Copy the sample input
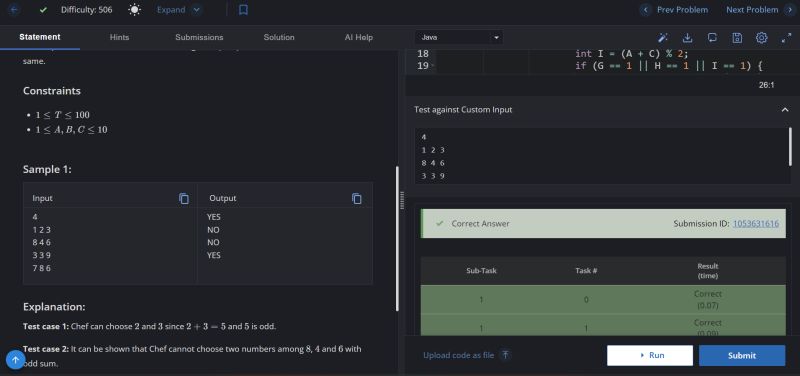The width and height of the screenshot is (800, 376). [x=184, y=198]
